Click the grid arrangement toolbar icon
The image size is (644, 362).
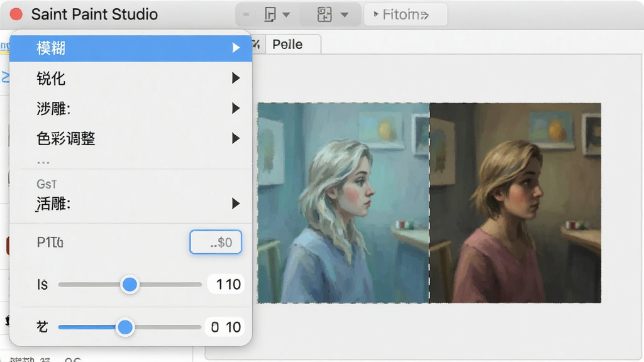tap(325, 15)
